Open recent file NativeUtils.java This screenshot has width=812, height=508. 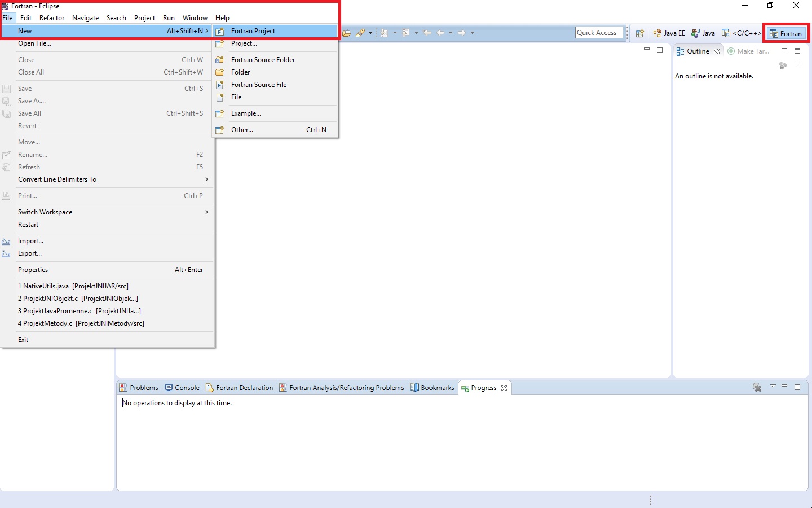pyautogui.click(x=107, y=286)
